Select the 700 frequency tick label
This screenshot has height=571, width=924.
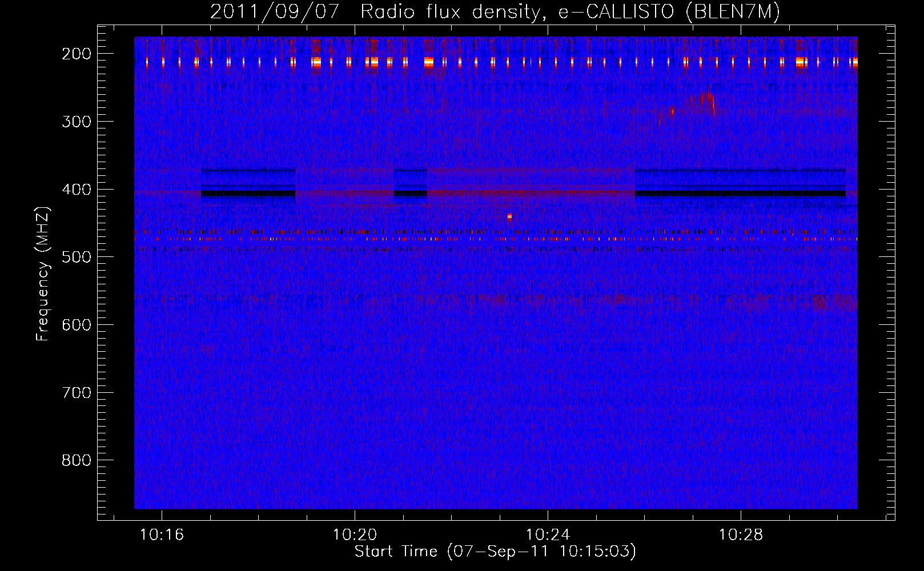(77, 393)
